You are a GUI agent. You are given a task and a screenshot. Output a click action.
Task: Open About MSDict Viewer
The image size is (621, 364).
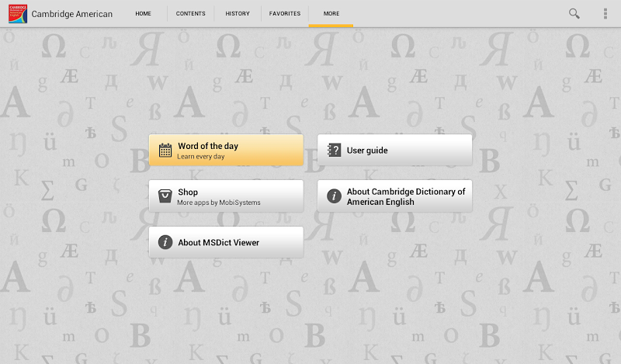[226, 242]
